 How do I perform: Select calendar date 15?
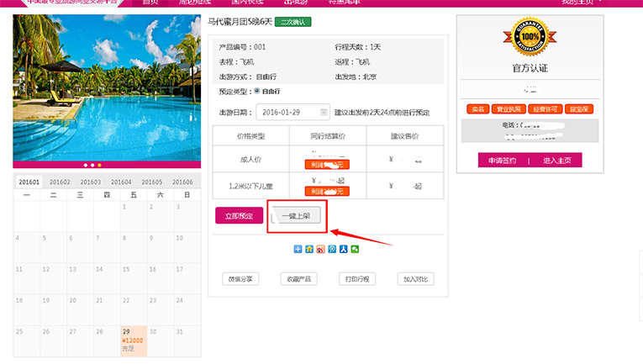134,278
